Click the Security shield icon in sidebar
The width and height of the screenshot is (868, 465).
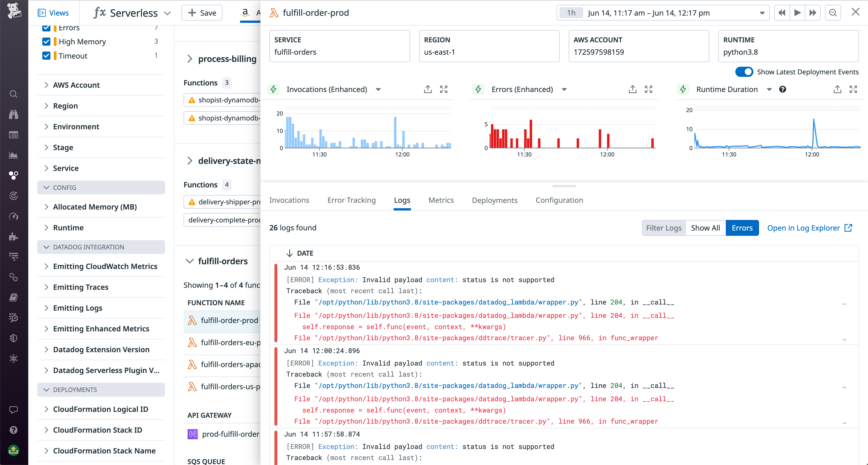[14, 338]
